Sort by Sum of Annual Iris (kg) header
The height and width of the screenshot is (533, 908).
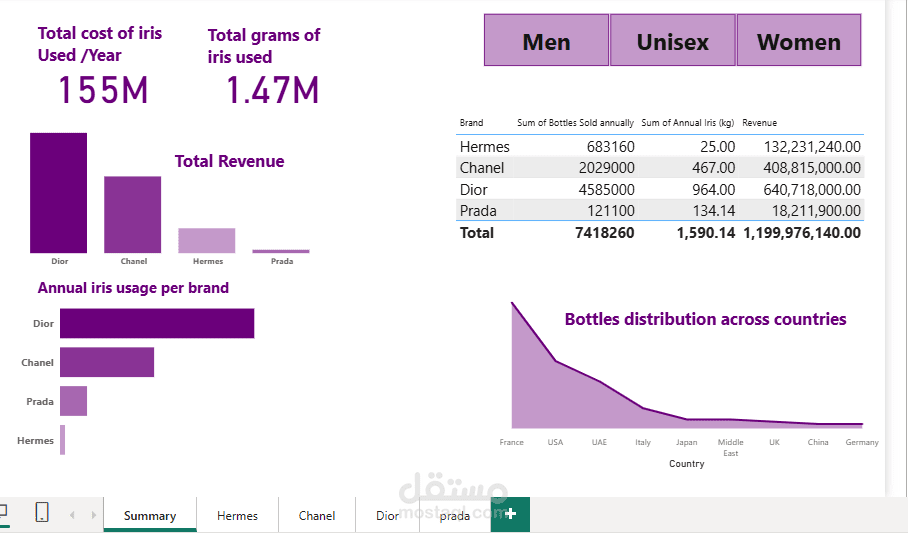tap(687, 123)
